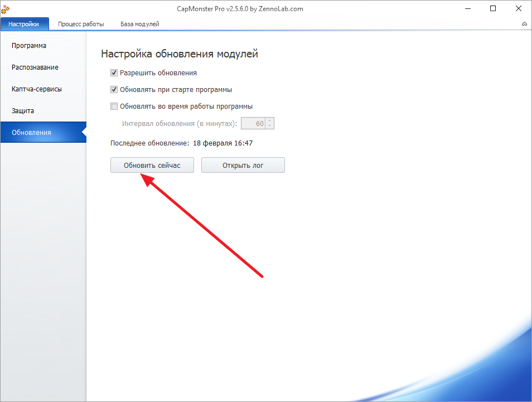This screenshot has height=402, width=532.
Task: Click the Открыть лог button
Action: coord(243,165)
